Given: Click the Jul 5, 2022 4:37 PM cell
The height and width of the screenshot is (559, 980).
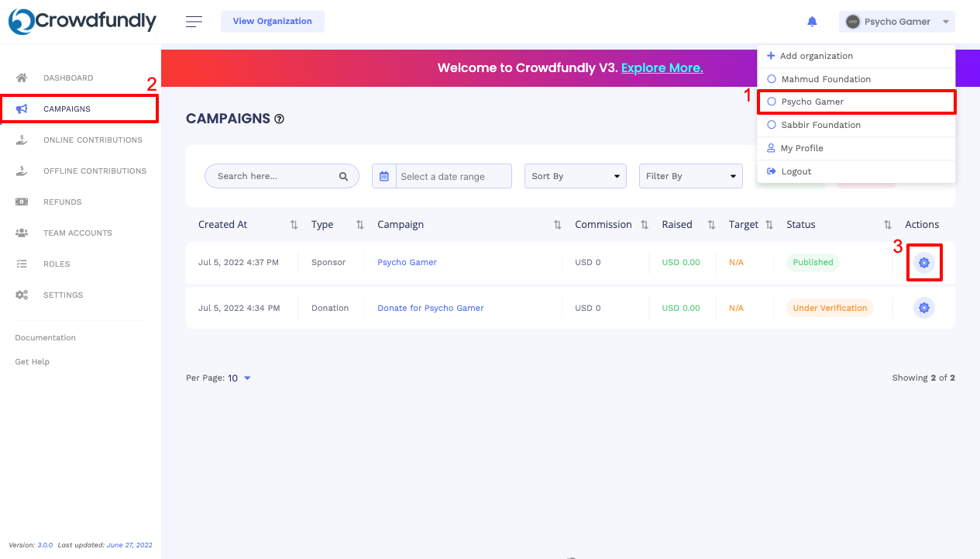Looking at the screenshot, I should click(x=239, y=262).
